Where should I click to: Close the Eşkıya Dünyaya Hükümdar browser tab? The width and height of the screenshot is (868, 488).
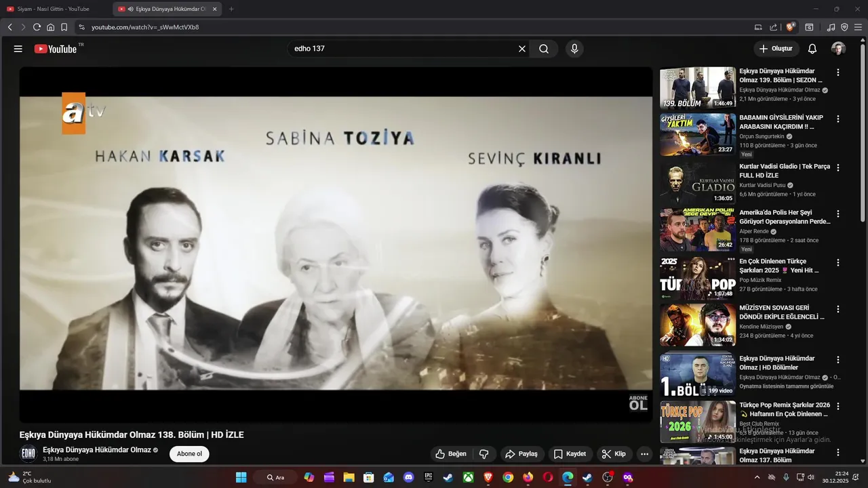coord(215,9)
